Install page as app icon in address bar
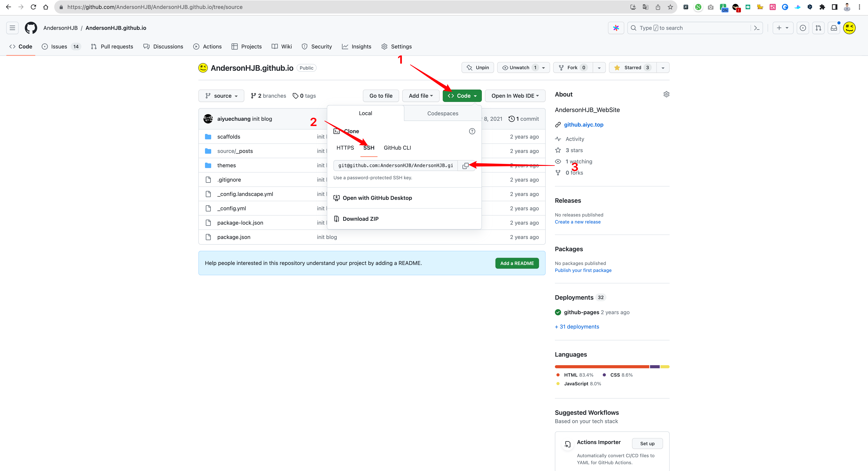 tap(633, 7)
